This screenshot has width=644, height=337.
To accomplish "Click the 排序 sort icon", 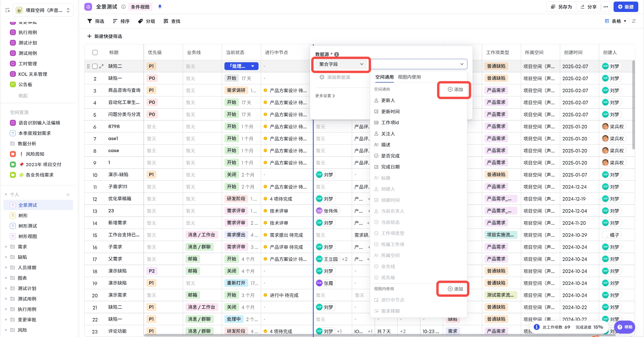I will pyautogui.click(x=115, y=21).
